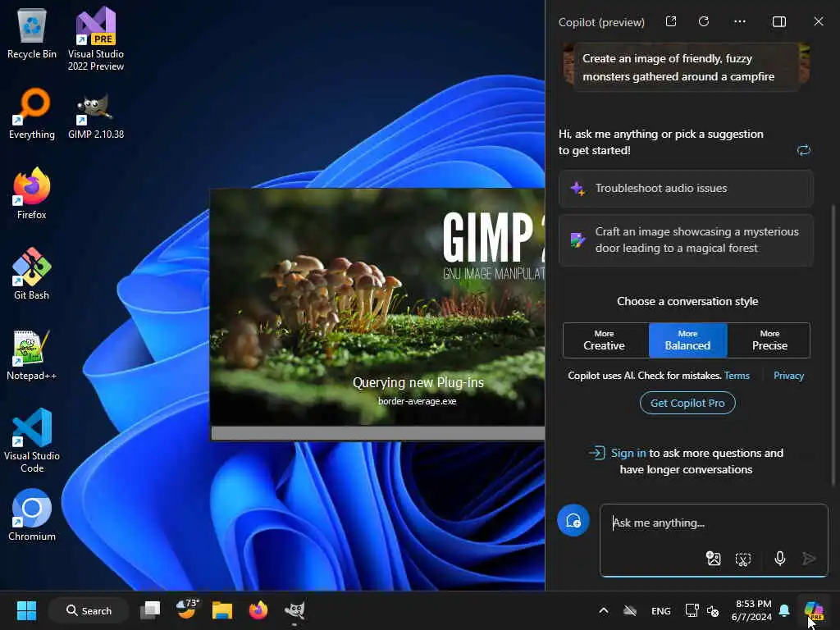This screenshot has width=840, height=630.
Task: Open Copilot in a new browser window
Action: [671, 21]
